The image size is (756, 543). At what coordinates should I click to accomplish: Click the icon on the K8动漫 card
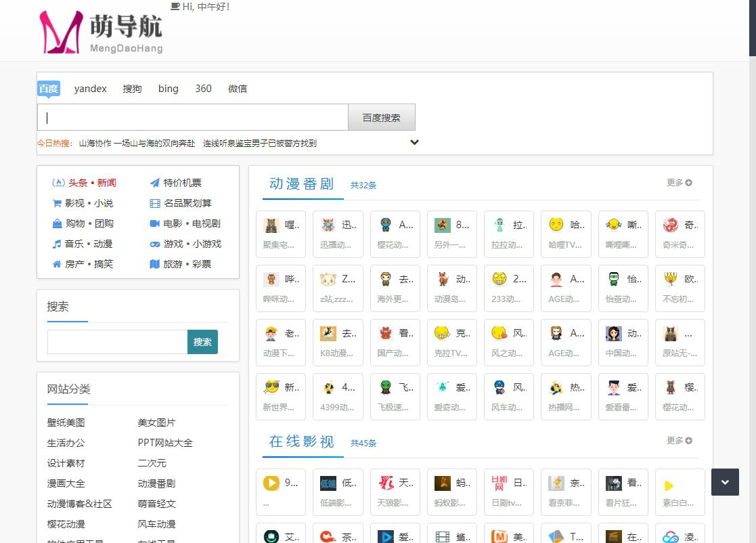pyautogui.click(x=328, y=333)
